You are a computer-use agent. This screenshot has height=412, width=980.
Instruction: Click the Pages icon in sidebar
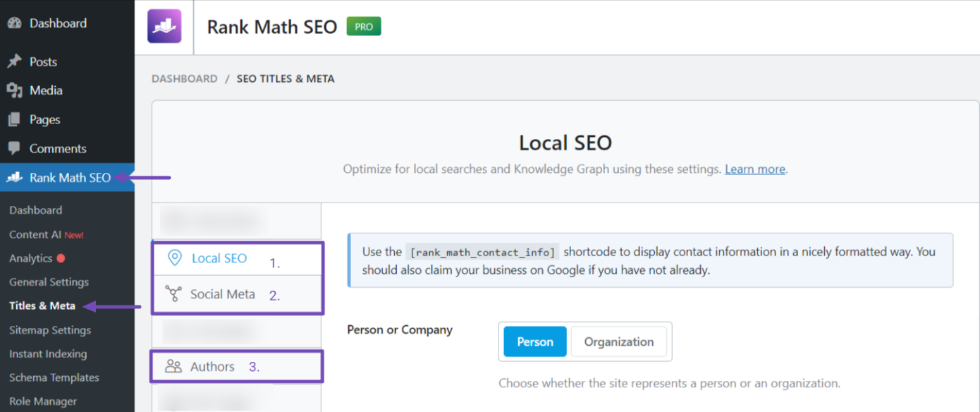[x=14, y=119]
